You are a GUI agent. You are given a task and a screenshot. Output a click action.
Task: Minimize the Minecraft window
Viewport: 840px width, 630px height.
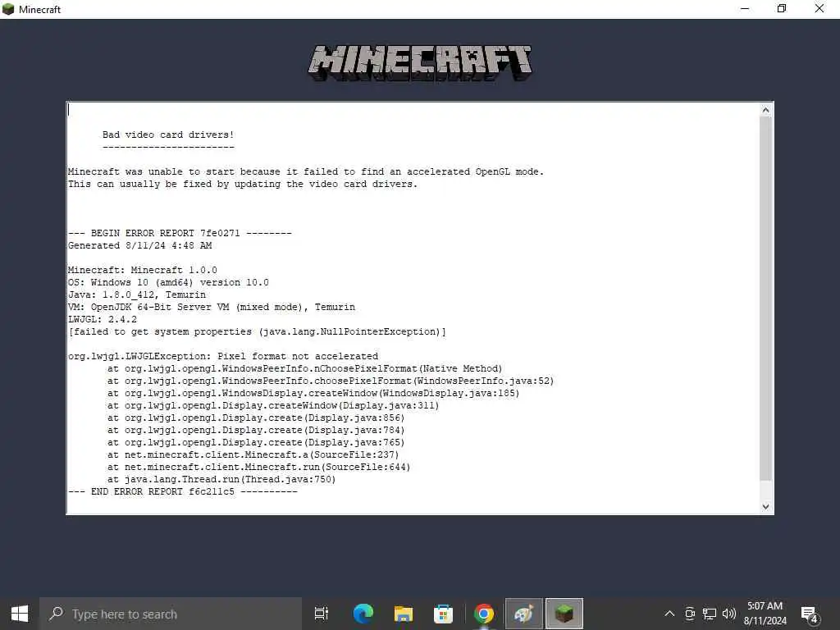[745, 8]
